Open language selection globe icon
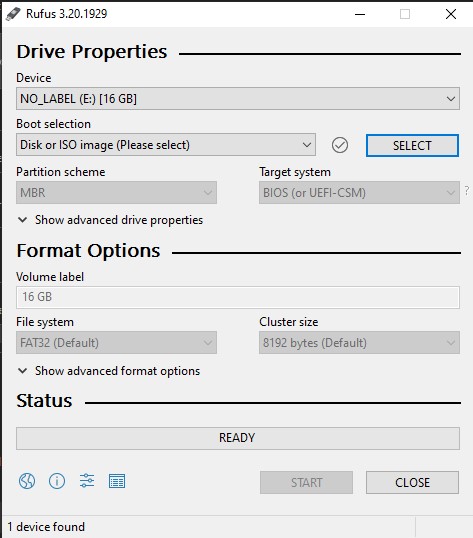Viewport: 473px width, 538px height. click(x=27, y=481)
